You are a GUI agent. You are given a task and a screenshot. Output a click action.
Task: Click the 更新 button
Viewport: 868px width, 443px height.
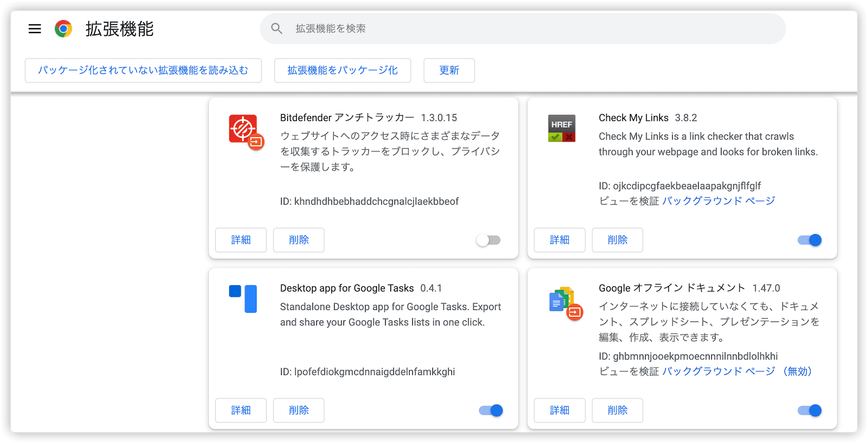[x=449, y=71]
